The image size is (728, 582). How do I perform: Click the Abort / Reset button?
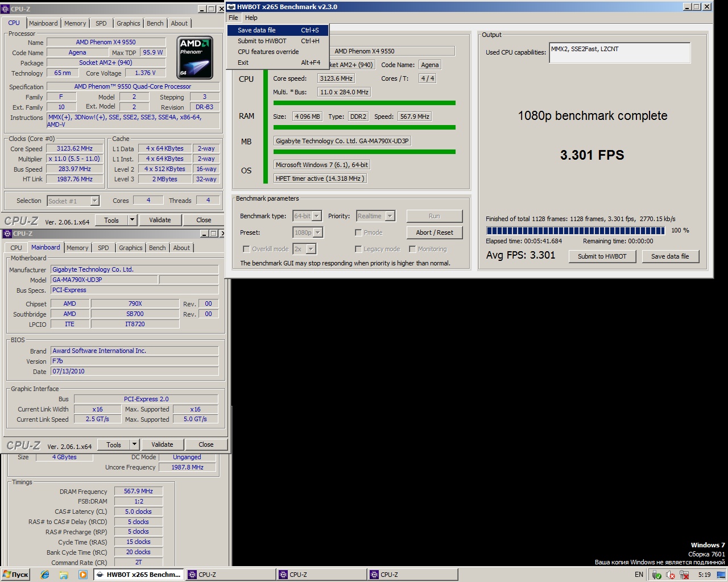click(x=435, y=232)
